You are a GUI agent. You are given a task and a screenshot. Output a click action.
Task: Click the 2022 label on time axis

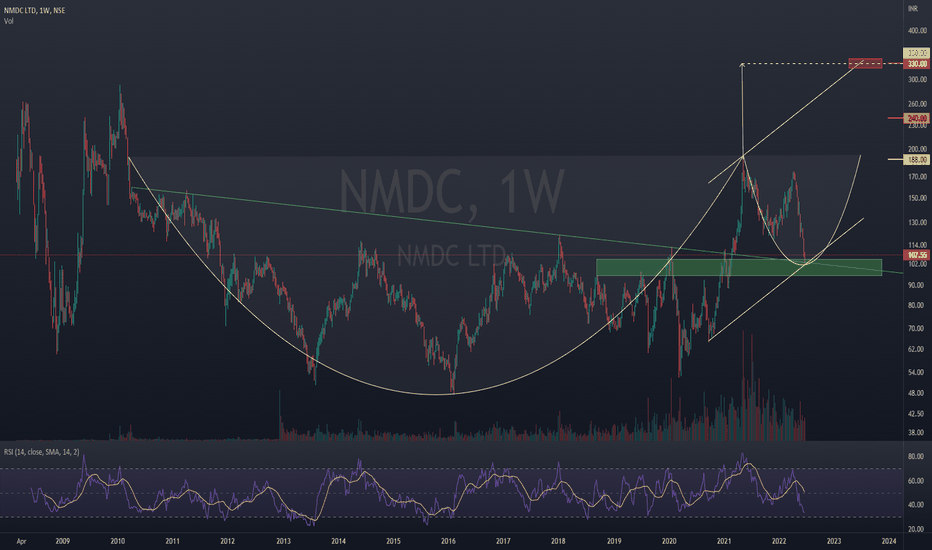pyautogui.click(x=779, y=541)
